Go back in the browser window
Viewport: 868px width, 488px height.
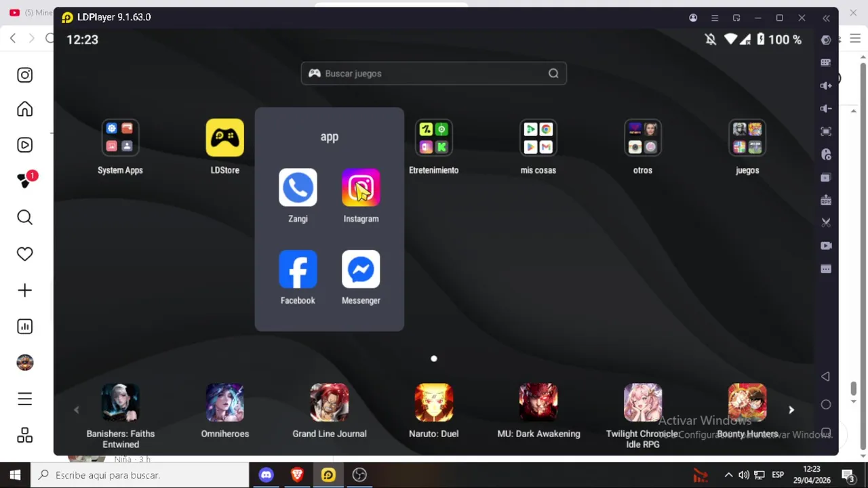(12, 38)
